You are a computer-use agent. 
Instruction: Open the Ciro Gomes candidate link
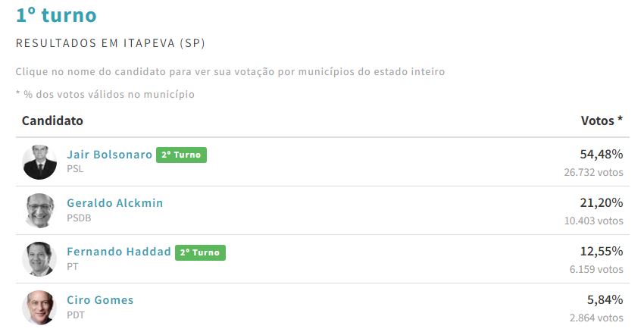[100, 300]
